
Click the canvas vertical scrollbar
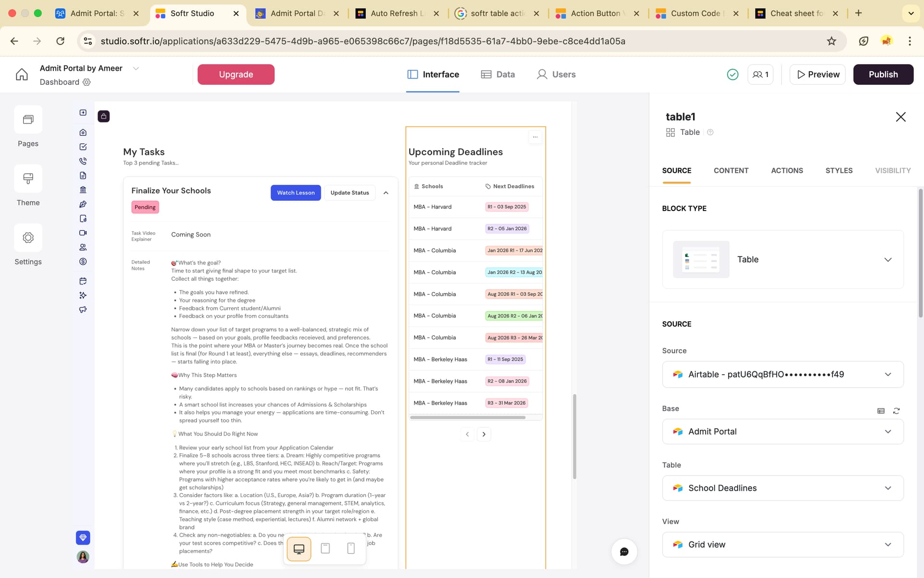click(x=574, y=436)
